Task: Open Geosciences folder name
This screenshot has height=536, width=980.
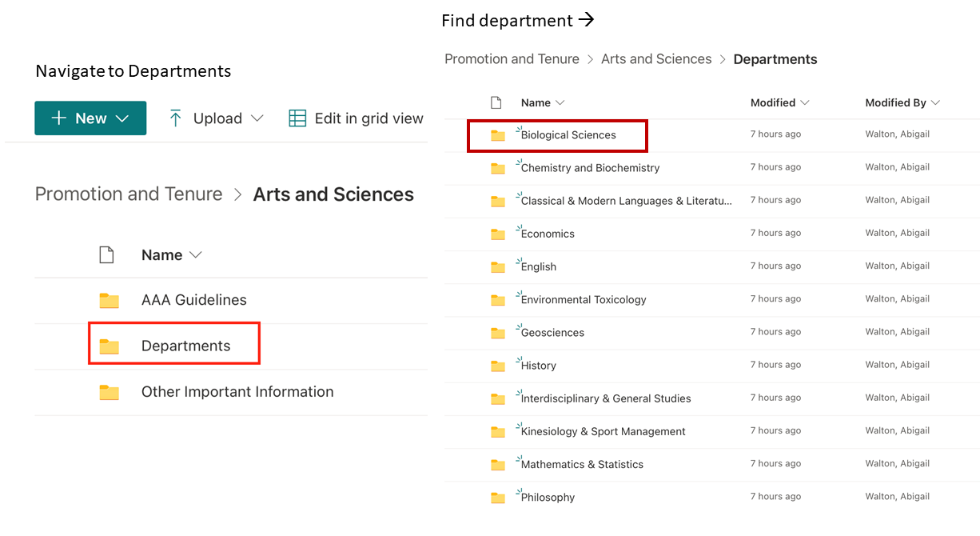Action: tap(552, 333)
